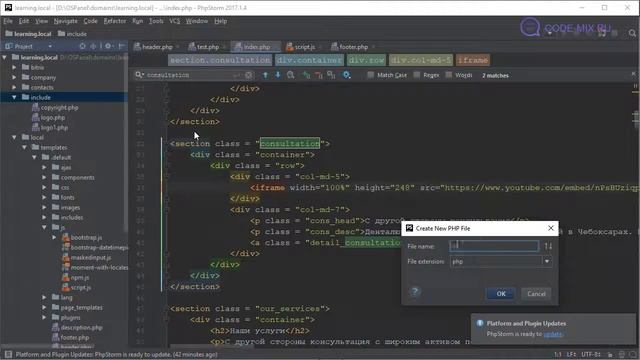Close the find bar
This screenshot has width=640, height=360.
(633, 74)
